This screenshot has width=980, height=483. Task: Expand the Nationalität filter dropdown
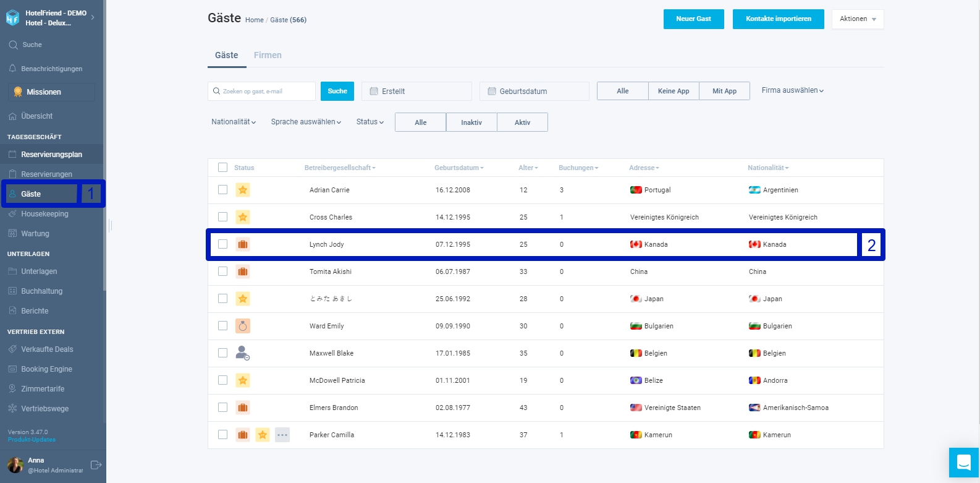pyautogui.click(x=234, y=122)
